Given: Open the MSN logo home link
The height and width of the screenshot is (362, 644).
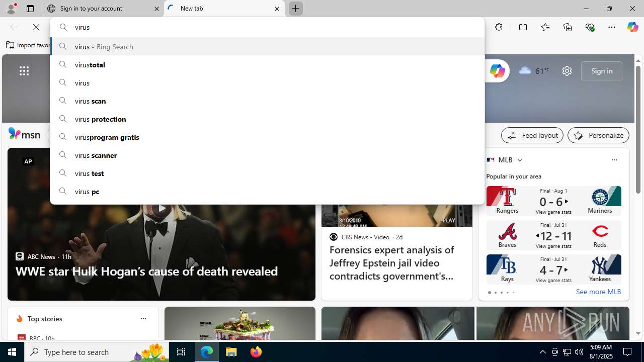Looking at the screenshot, I should coord(24,134).
